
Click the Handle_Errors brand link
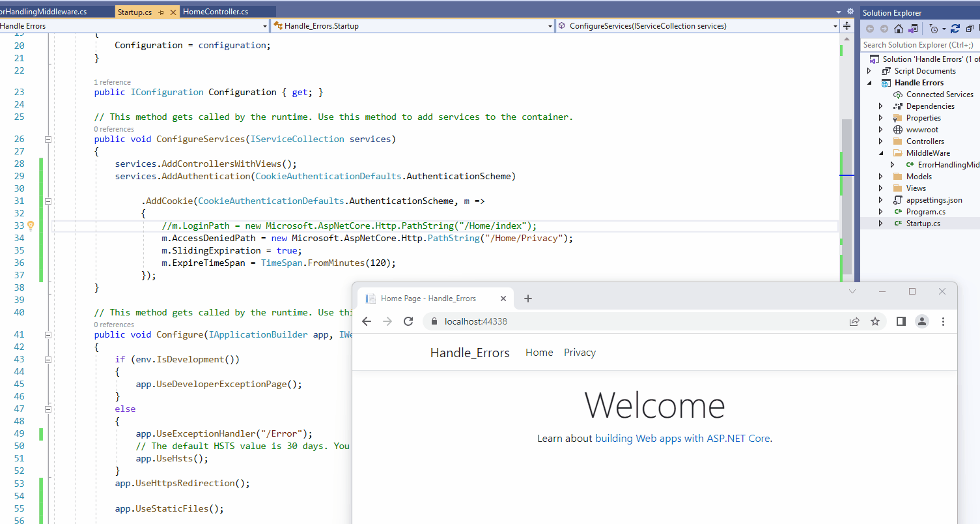(469, 353)
